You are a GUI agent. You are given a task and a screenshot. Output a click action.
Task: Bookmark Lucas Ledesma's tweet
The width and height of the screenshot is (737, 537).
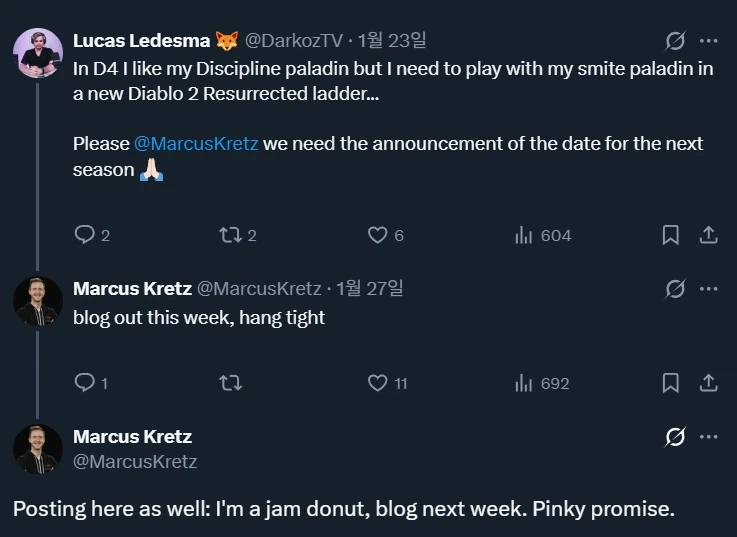(671, 235)
